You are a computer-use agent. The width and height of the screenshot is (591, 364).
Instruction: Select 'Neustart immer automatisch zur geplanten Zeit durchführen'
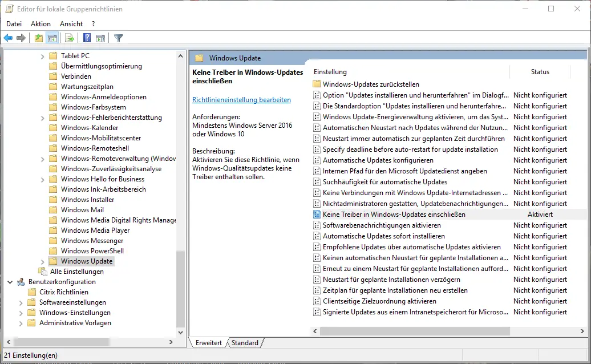(x=414, y=139)
